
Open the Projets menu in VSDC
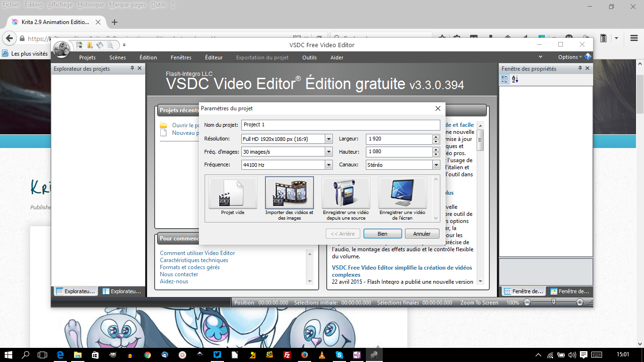(x=87, y=58)
